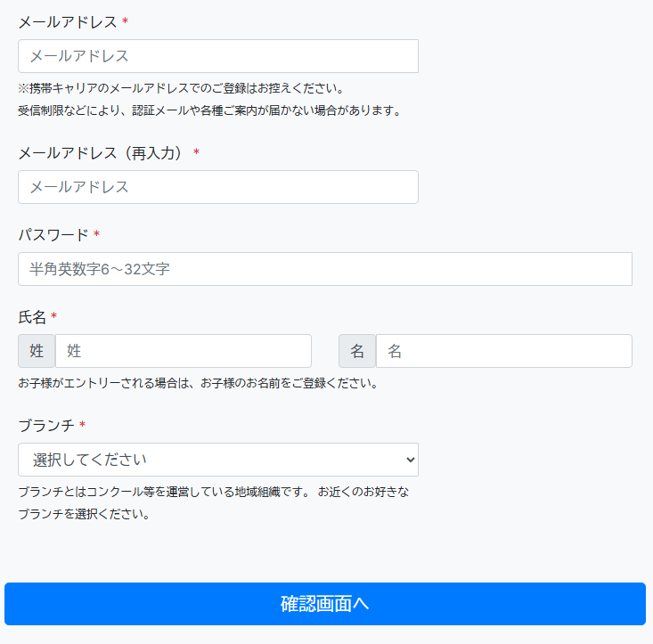653x644 pixels.
Task: Submit with the 確認画面へ button
Action: click(x=325, y=604)
